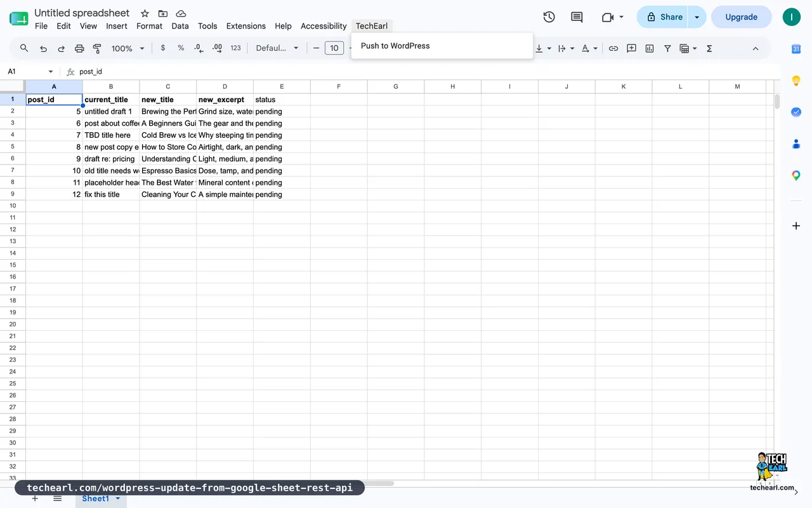Star the spreadsheet

coord(145,13)
